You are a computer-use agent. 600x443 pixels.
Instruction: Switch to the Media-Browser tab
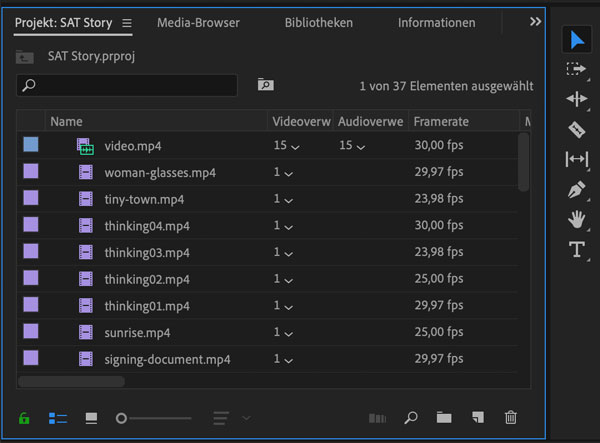click(198, 23)
